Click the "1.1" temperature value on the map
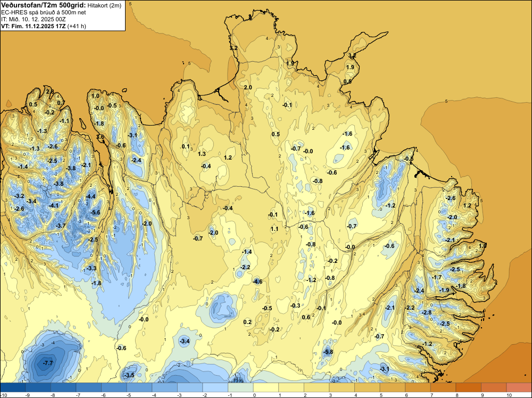This screenshot has width=532, height=398. coord(275,229)
